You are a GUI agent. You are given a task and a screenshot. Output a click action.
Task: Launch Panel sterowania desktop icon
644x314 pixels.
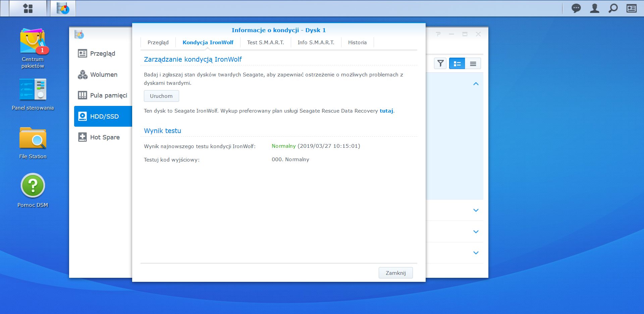point(33,95)
